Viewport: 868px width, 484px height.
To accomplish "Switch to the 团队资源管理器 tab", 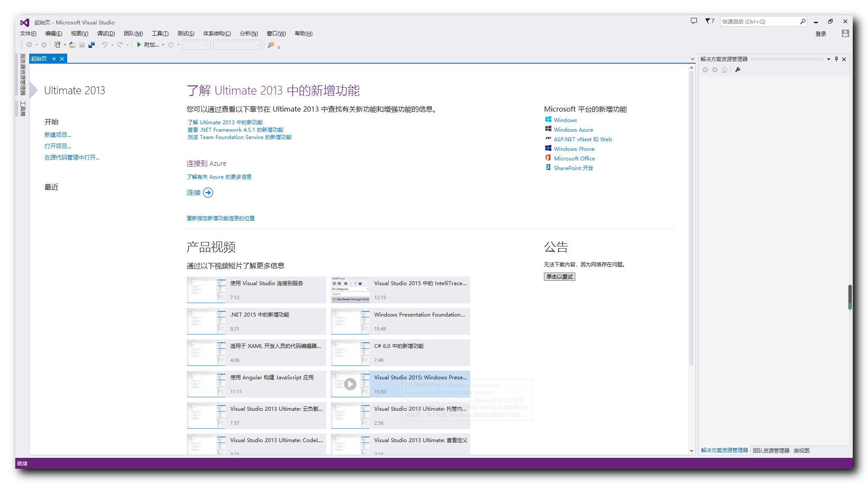I will point(771,450).
